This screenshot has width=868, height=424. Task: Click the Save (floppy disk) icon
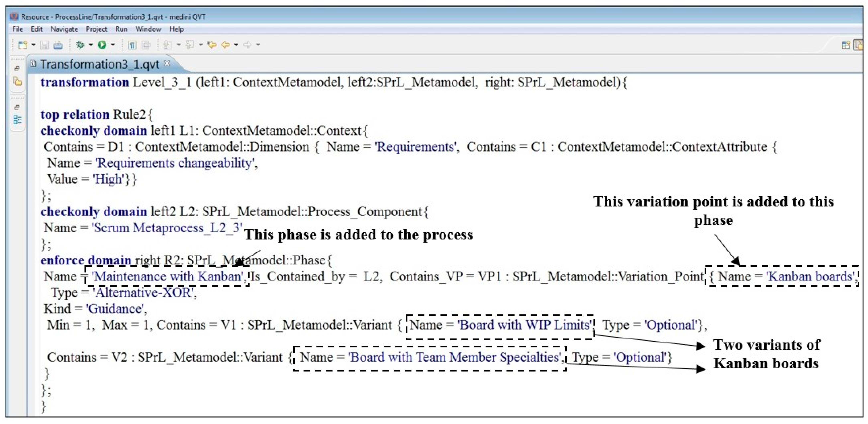click(x=44, y=45)
